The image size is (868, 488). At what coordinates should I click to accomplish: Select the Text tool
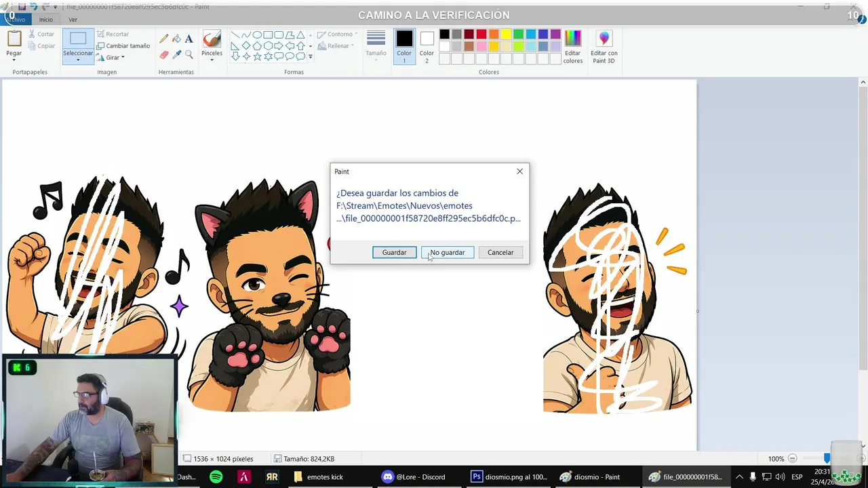tap(189, 39)
